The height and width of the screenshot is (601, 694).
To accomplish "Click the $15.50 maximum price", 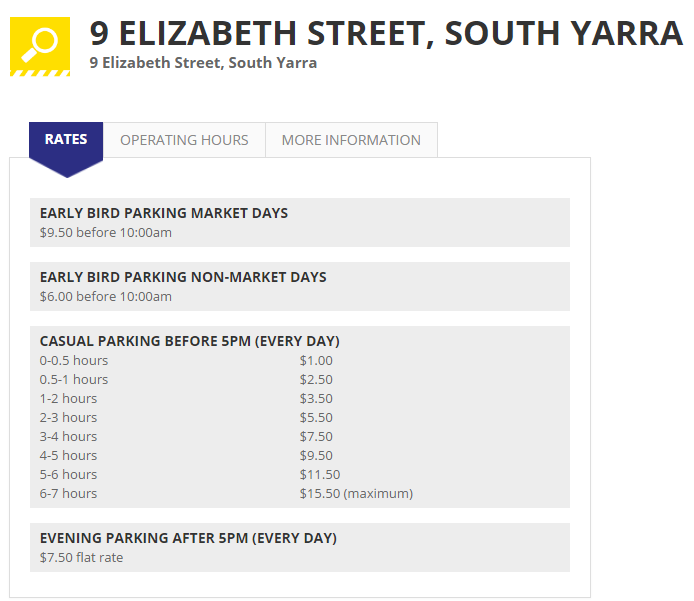I will tap(356, 493).
